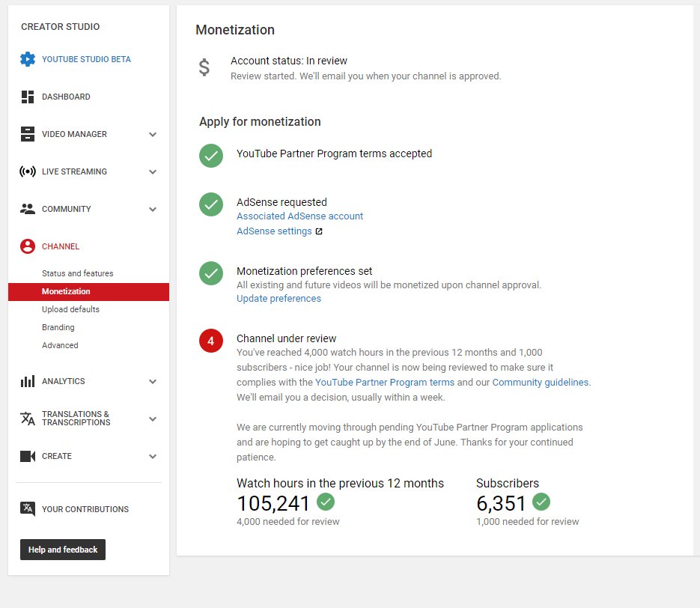
Task: Select the Channel menu item
Action: click(61, 246)
